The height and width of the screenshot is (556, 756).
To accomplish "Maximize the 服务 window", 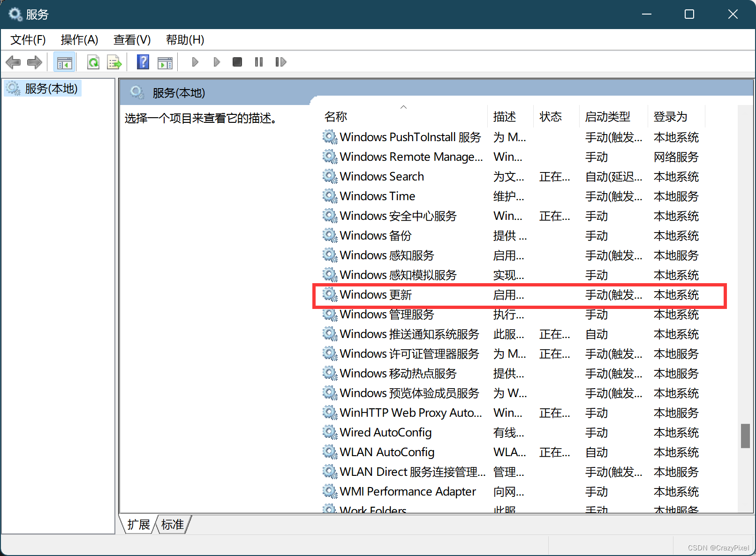I will pos(689,14).
